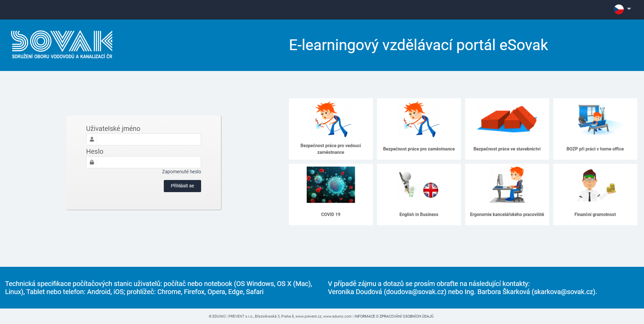Click the skarkova@sovak.cz email address
The width and height of the screenshot is (644, 324).
(x=563, y=292)
